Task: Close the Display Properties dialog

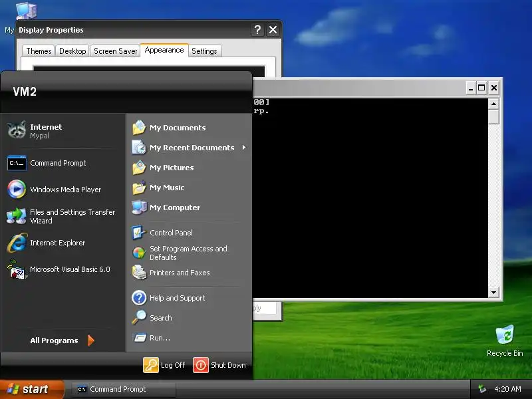Action: tap(273, 30)
